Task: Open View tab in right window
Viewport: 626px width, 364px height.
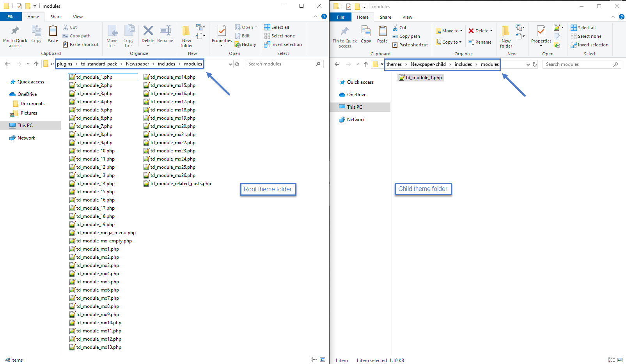Action: [x=407, y=17]
